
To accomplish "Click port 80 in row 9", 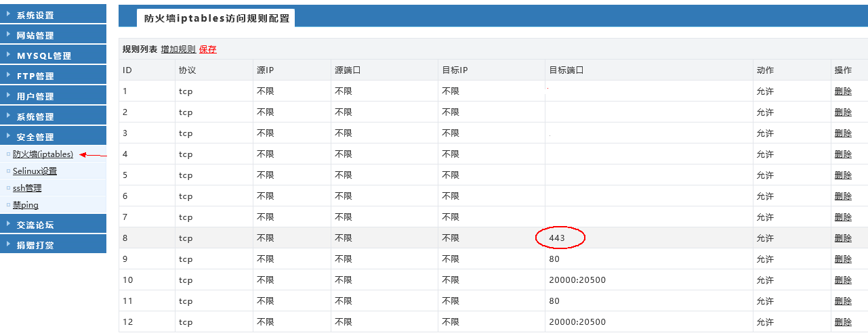I will pyautogui.click(x=554, y=259).
